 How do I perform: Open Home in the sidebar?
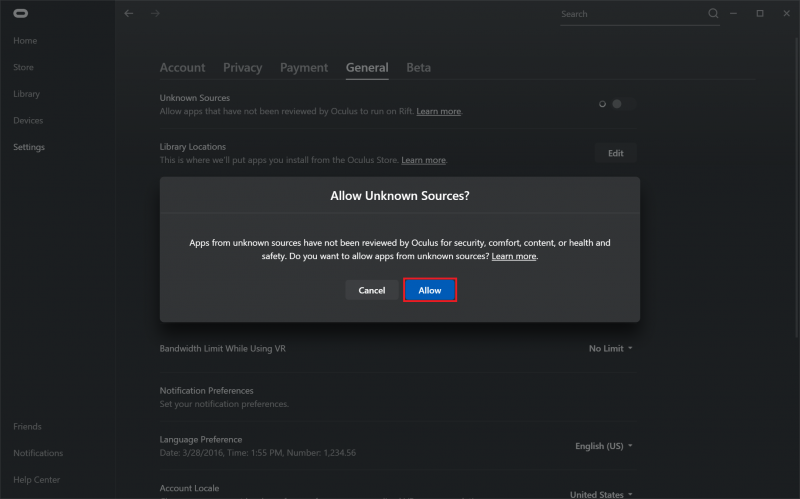[x=25, y=40]
